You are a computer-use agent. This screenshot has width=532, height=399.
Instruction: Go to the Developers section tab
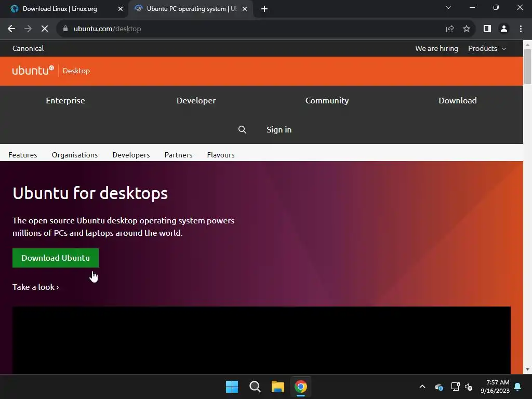(x=131, y=155)
